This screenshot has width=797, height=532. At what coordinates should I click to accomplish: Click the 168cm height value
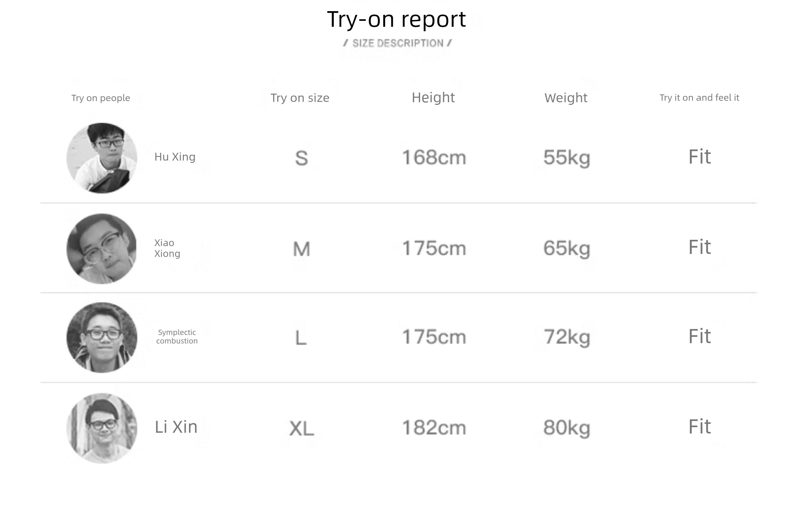click(434, 157)
